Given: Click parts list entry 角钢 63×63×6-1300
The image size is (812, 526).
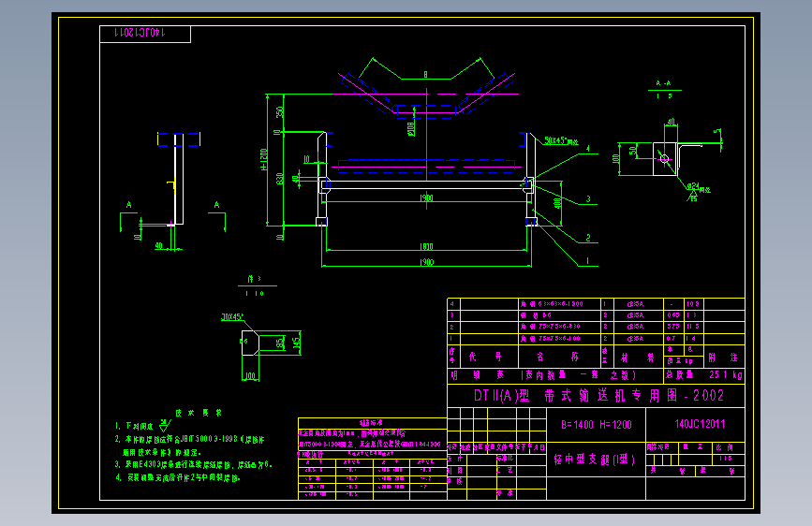Looking at the screenshot, I should coord(552,304).
